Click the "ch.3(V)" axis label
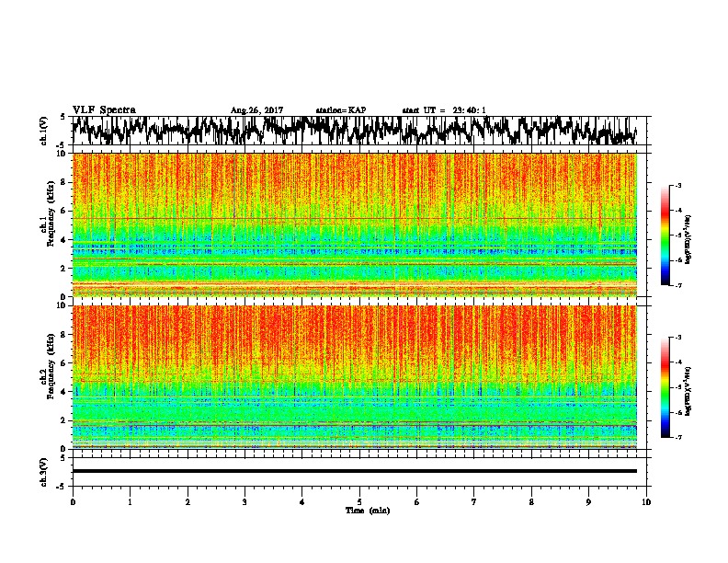Screen dimensions: 728x563 (44, 472)
